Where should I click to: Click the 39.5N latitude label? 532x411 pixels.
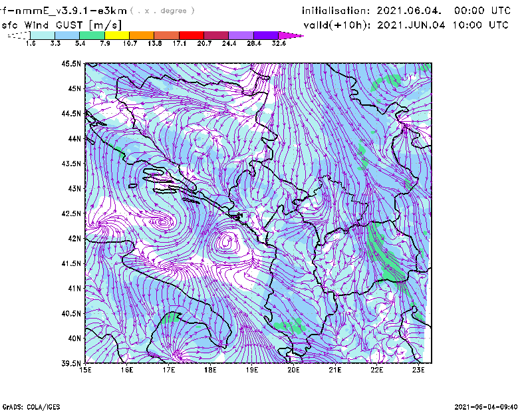pos(71,364)
